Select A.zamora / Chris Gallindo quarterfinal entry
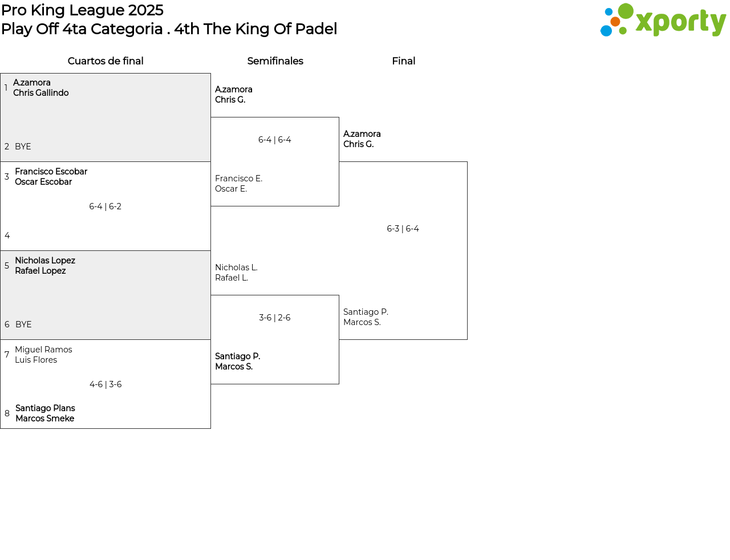Viewport: 730px width, 560px height. coord(40,88)
